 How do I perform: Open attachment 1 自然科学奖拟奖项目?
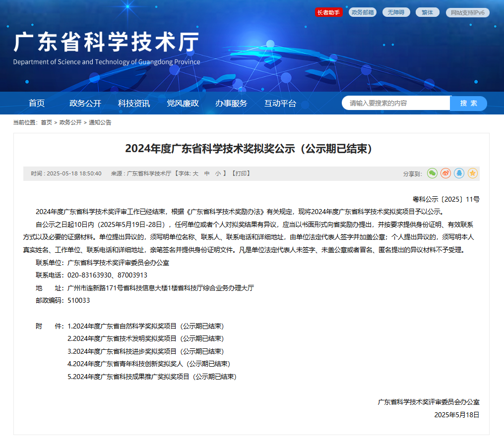click(x=145, y=326)
